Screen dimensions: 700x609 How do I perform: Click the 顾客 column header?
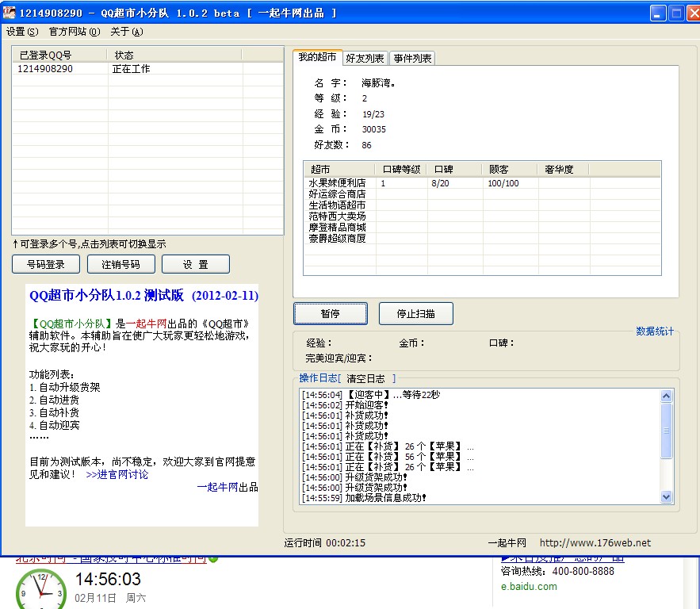[510, 170]
